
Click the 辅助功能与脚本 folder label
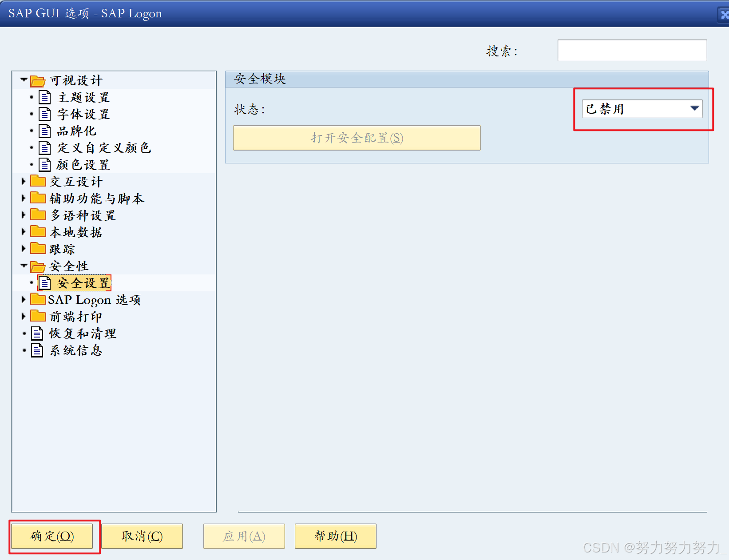97,199
